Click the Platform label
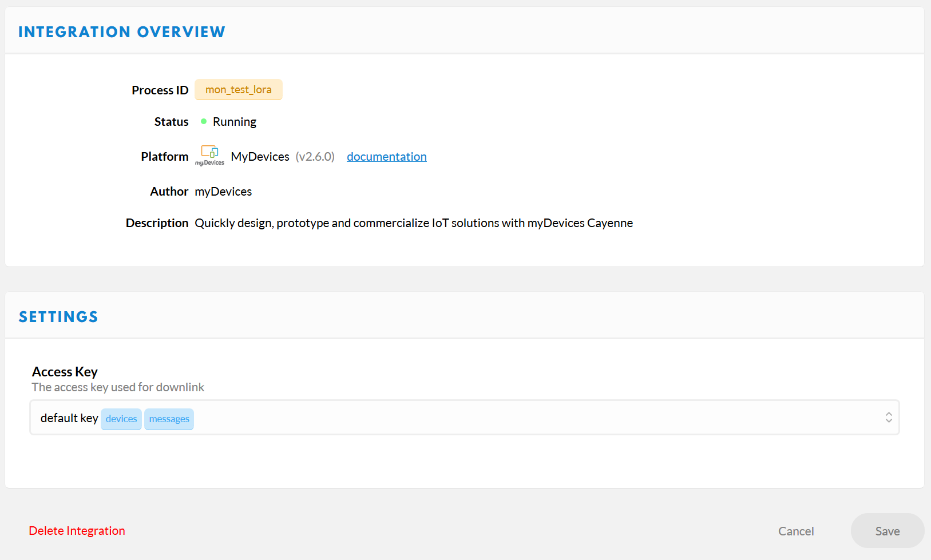Viewport: 931px width, 560px height. point(165,157)
